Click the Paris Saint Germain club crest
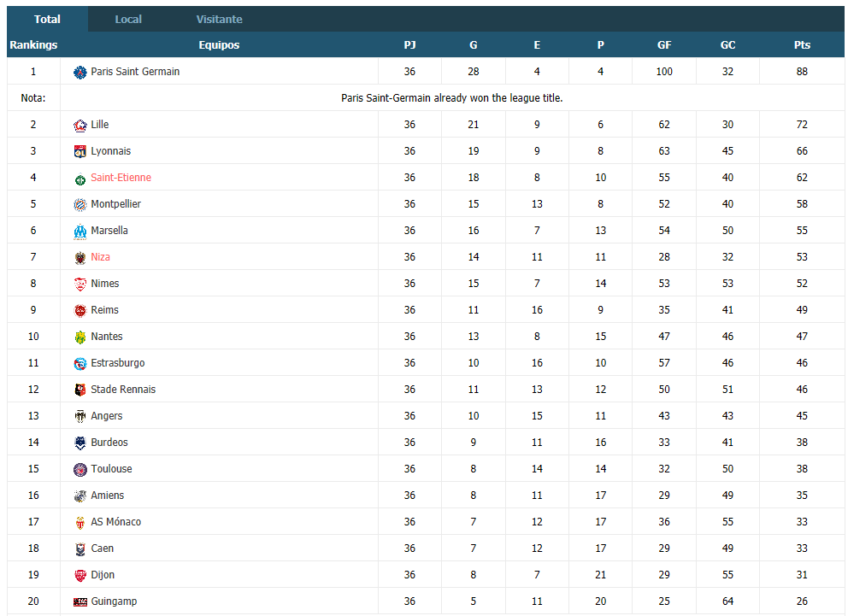 pos(80,72)
